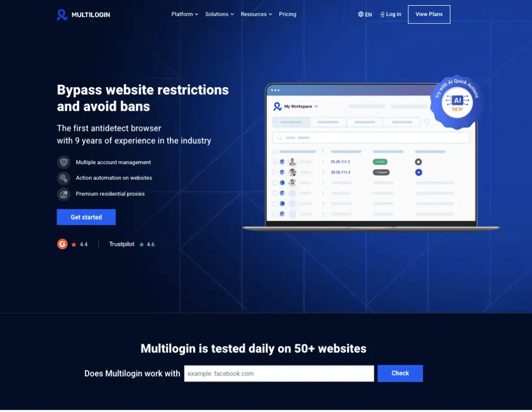The width and height of the screenshot is (532, 412).
Task: Select 'Multiple account management' text
Action: [113, 162]
